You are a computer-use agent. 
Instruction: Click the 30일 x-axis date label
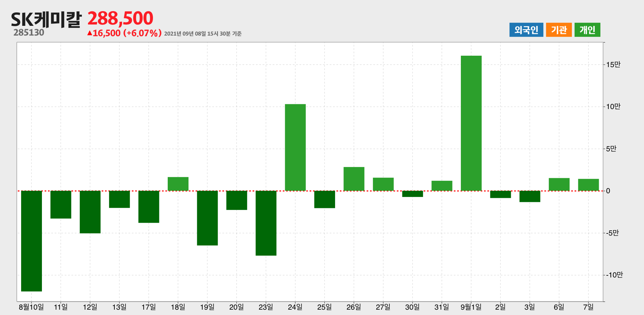point(413,307)
